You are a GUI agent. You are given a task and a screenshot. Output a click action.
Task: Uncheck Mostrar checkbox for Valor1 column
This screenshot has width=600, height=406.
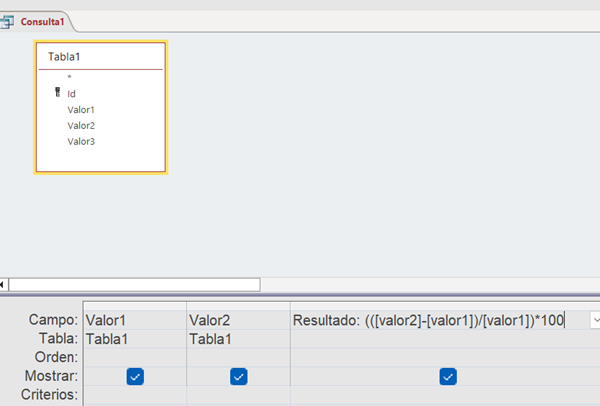[x=135, y=377]
